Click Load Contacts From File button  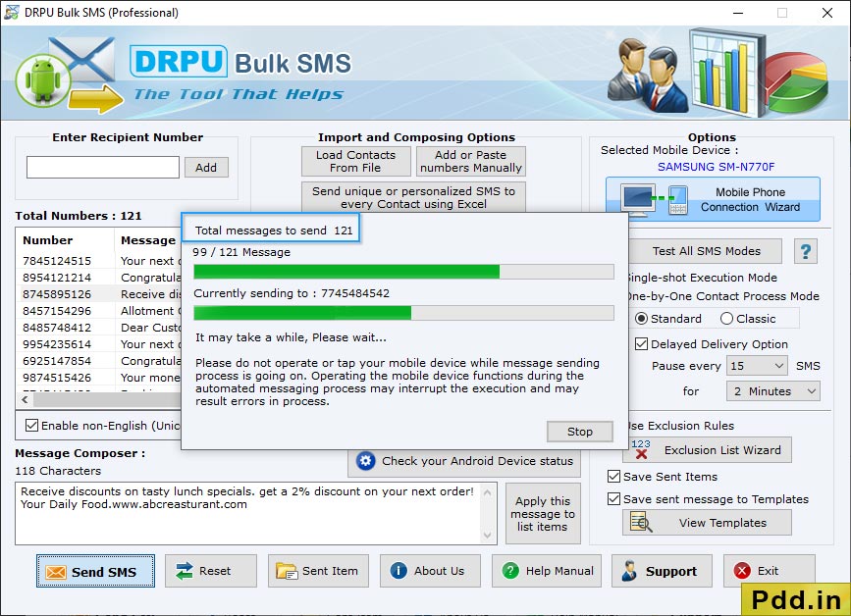356,161
